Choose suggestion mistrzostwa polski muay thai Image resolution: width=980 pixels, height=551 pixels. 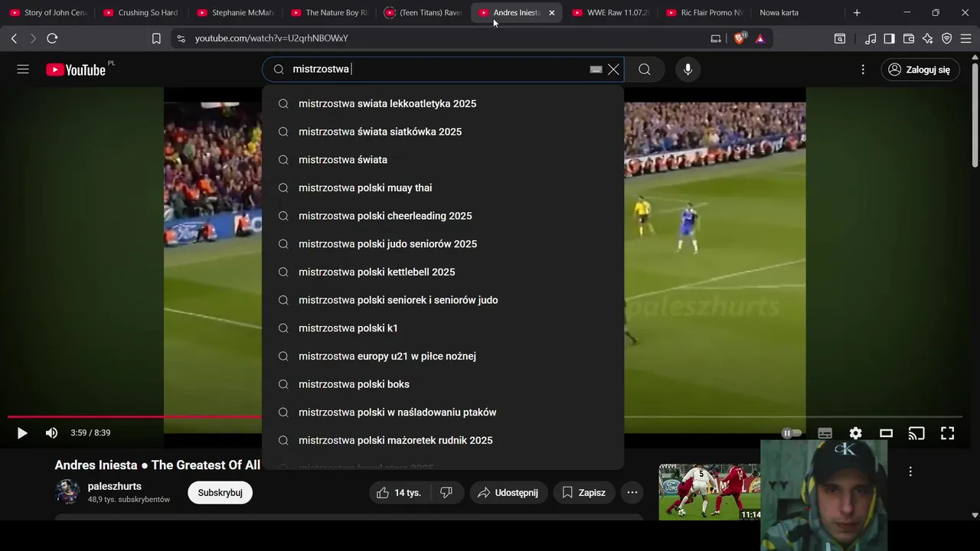tap(443, 188)
